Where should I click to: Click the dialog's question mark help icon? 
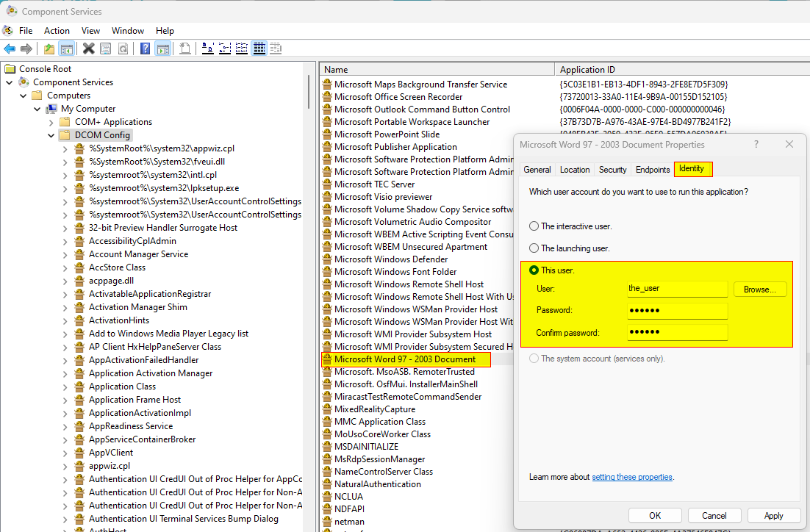coord(756,145)
